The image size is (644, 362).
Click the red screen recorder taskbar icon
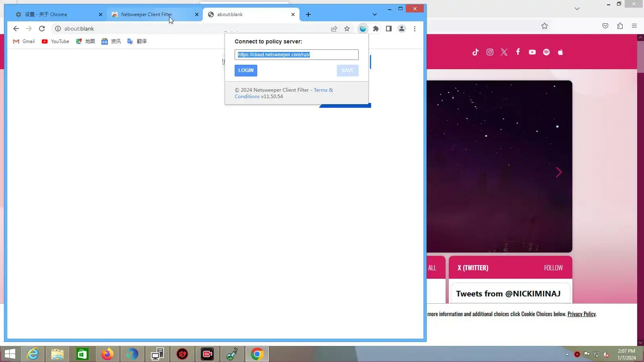tap(207, 354)
